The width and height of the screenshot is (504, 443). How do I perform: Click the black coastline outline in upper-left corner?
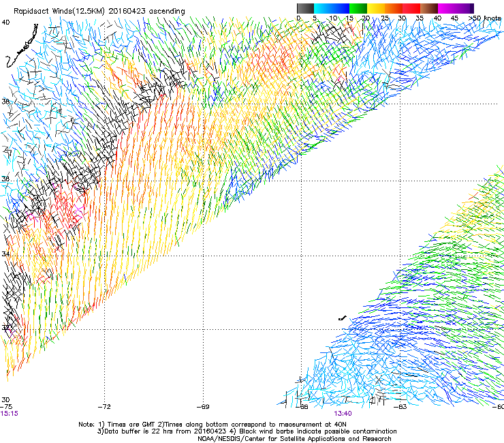pyautogui.click(x=22, y=46)
